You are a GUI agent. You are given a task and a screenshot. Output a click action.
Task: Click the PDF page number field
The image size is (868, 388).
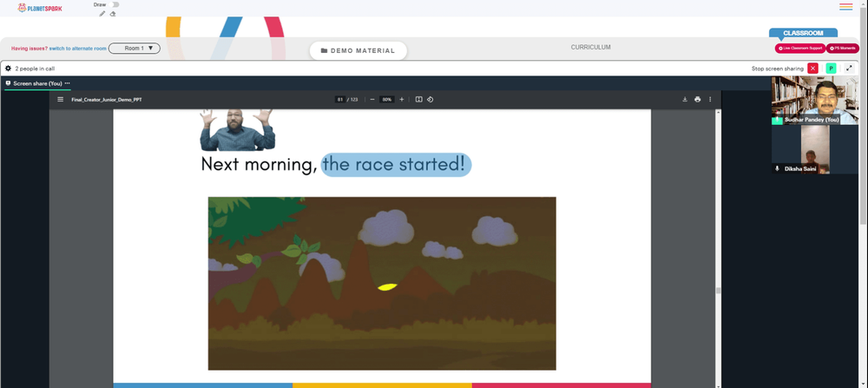340,100
